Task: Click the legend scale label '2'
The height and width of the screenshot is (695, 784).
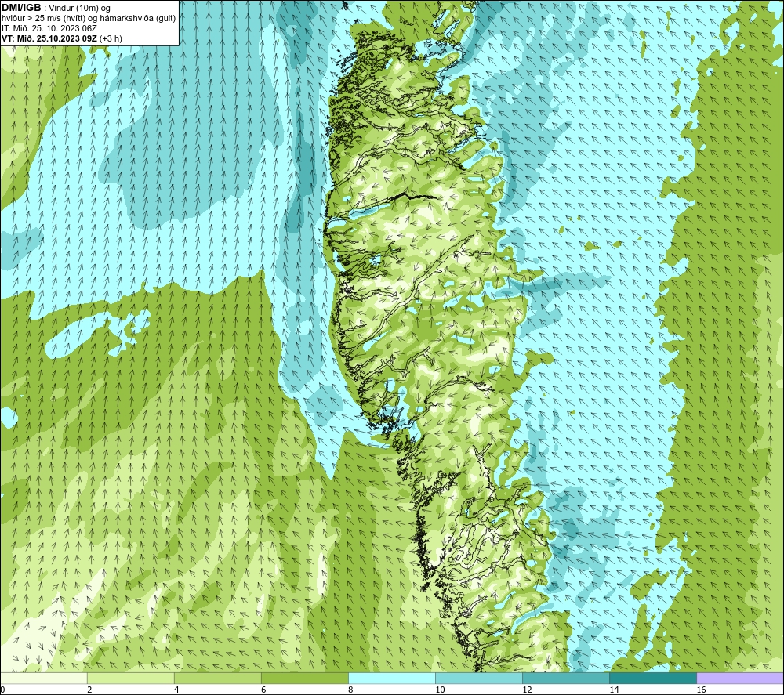Action: click(x=89, y=690)
